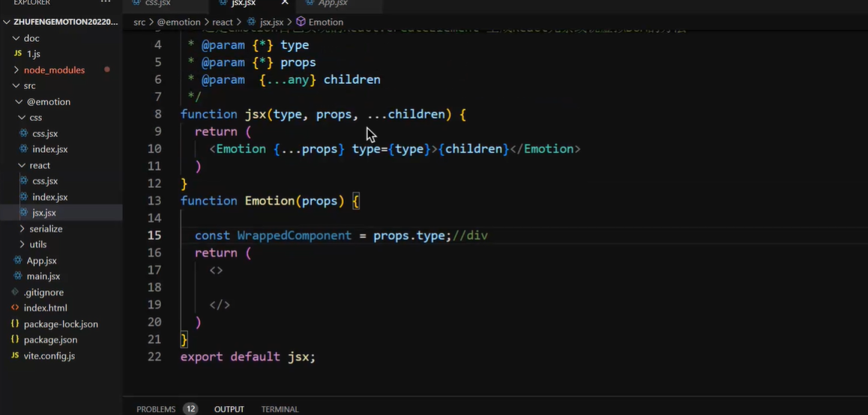Open package-lock.json from the explorer

coord(60,324)
